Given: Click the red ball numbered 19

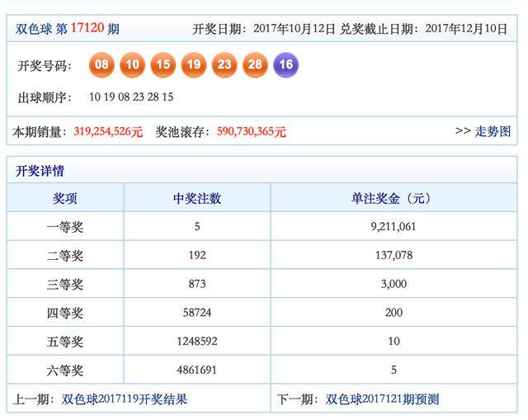Looking at the screenshot, I should [194, 65].
